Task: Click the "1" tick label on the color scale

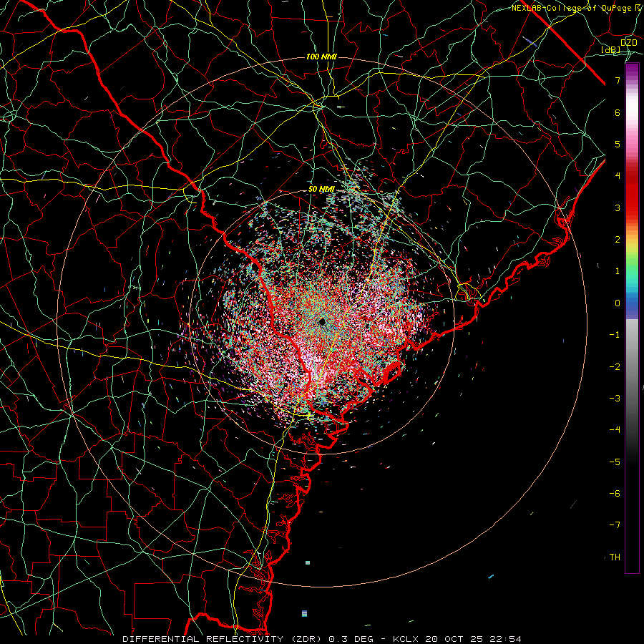Action: (x=618, y=271)
